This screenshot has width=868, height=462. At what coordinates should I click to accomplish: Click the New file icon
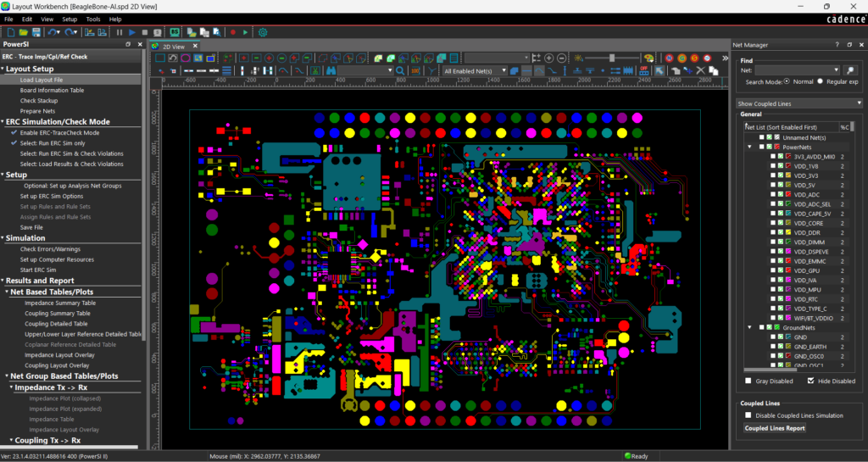click(10, 33)
